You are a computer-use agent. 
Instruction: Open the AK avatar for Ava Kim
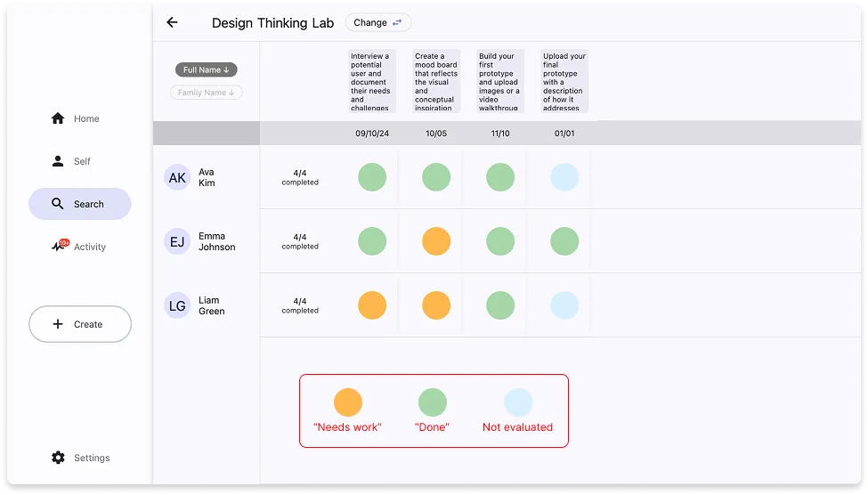click(x=177, y=177)
